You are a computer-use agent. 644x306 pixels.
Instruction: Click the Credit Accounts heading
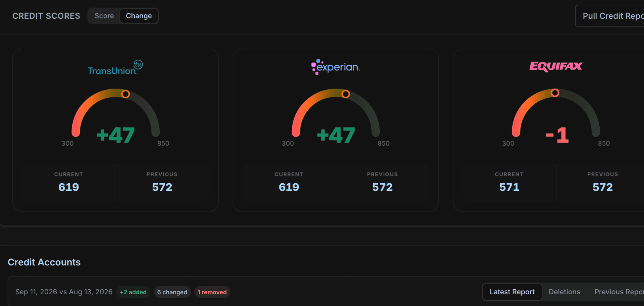click(x=44, y=262)
